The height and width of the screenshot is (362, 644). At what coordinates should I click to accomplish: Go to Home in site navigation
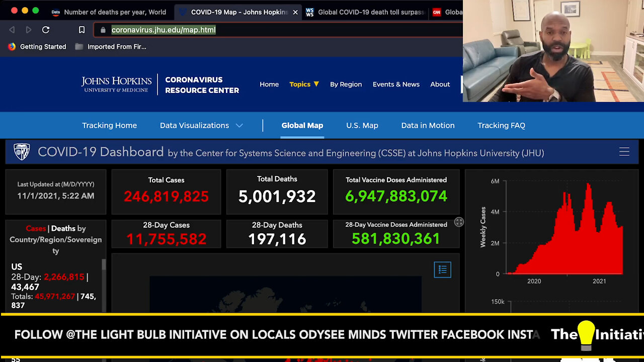[x=269, y=84]
